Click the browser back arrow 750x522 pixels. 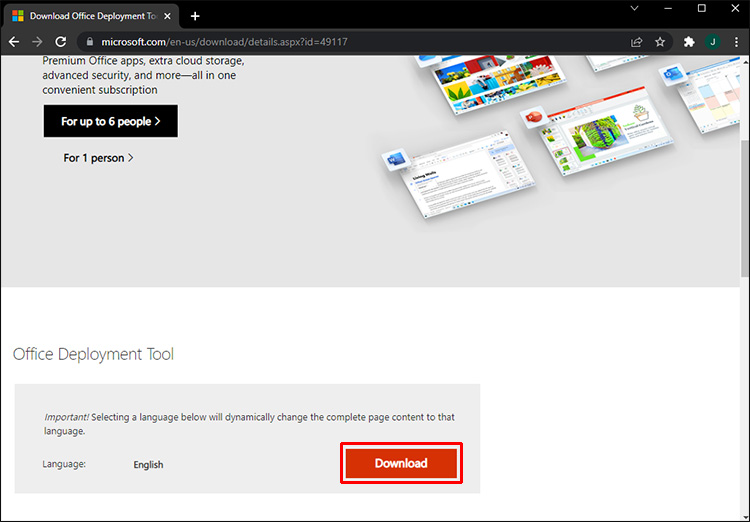[x=14, y=42]
